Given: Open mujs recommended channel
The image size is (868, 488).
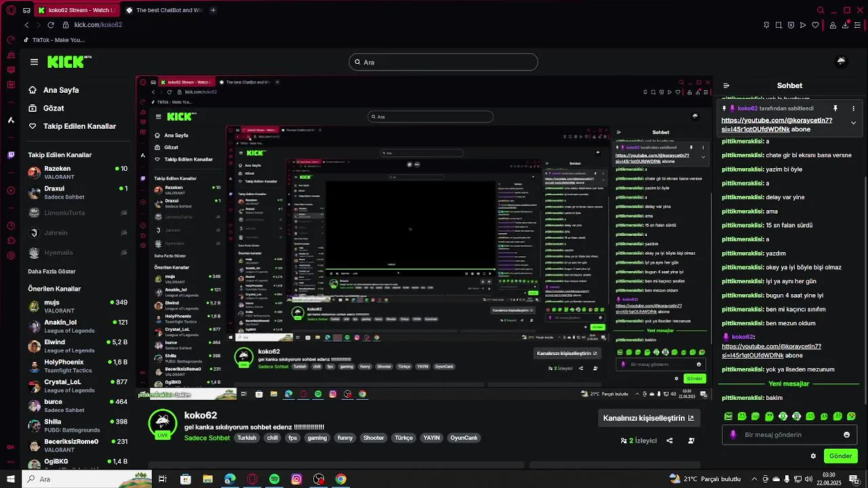Looking at the screenshot, I should (x=77, y=306).
